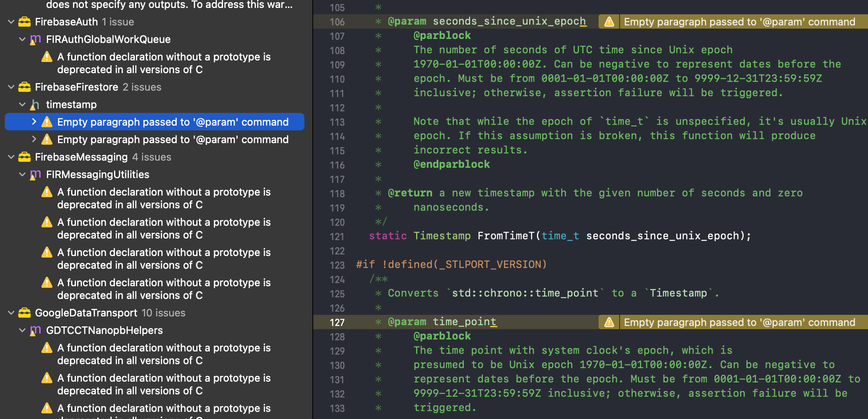This screenshot has height=419, width=868.
Task: Click the GDTCCTNanopbHelpers source file icon
Action: click(x=35, y=330)
